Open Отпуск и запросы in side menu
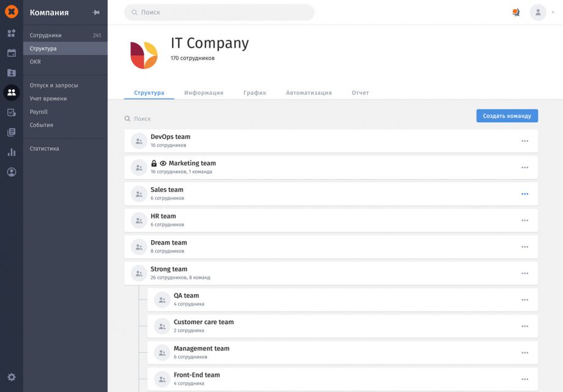The height and width of the screenshot is (392, 563). click(x=54, y=86)
